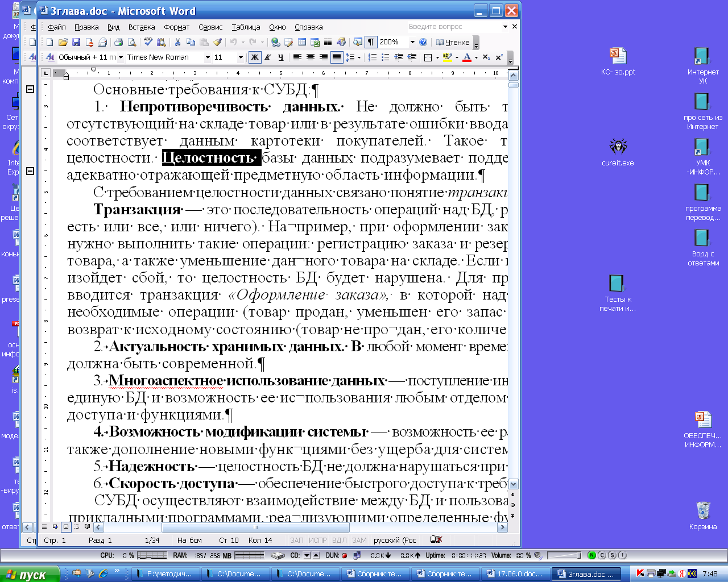This screenshot has width=728, height=582.
Task: Decrease paragraph indent
Action: click(399, 57)
